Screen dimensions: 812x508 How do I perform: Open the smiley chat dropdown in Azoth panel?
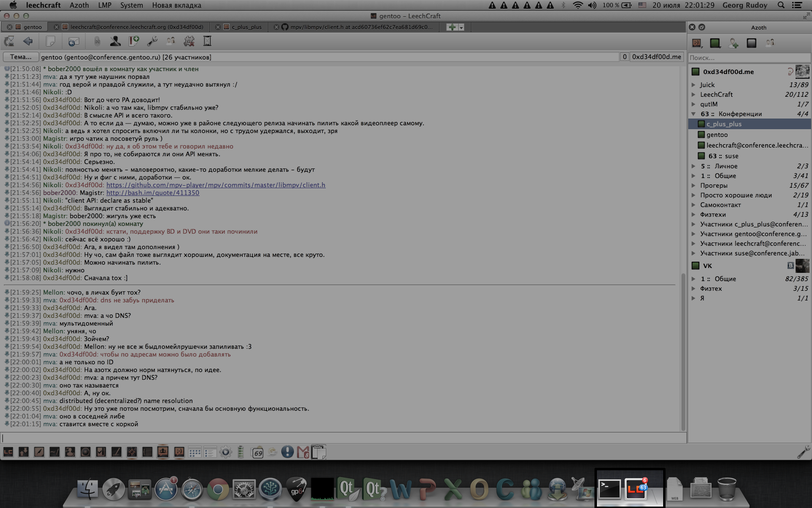point(696,43)
